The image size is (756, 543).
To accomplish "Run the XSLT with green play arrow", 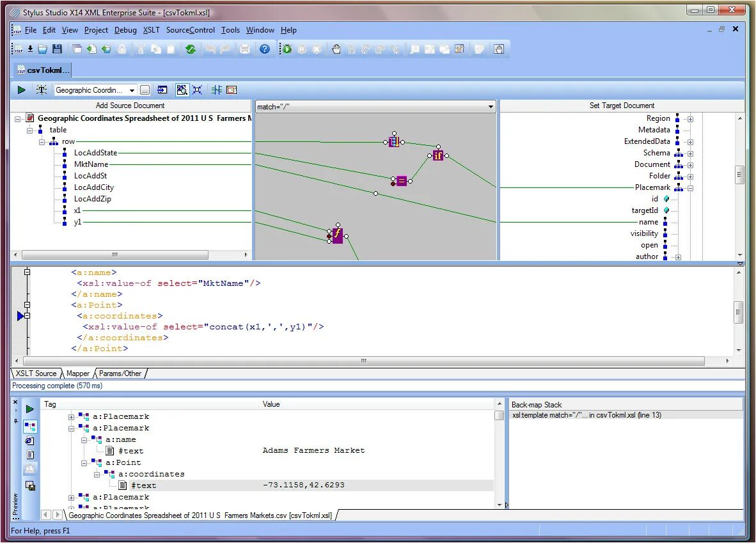I will (x=21, y=90).
